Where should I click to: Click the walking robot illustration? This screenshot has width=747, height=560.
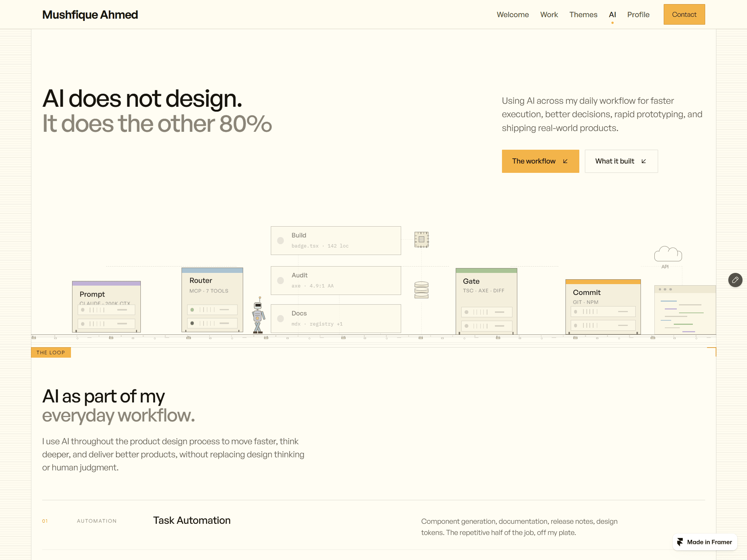click(x=258, y=315)
